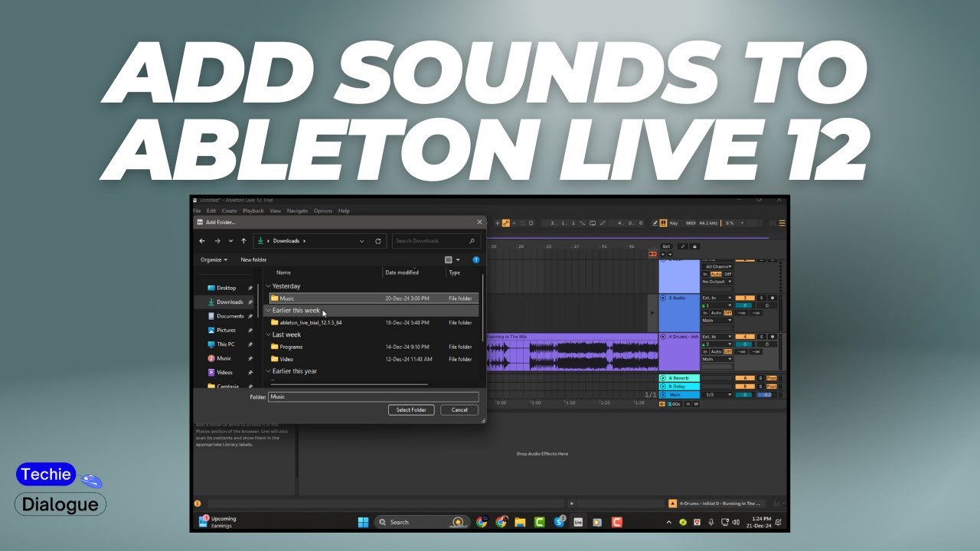Screen dimensions: 980x551
Task: Open Ext. In dropdown on 3 Audio
Action: pyautogui.click(x=717, y=298)
